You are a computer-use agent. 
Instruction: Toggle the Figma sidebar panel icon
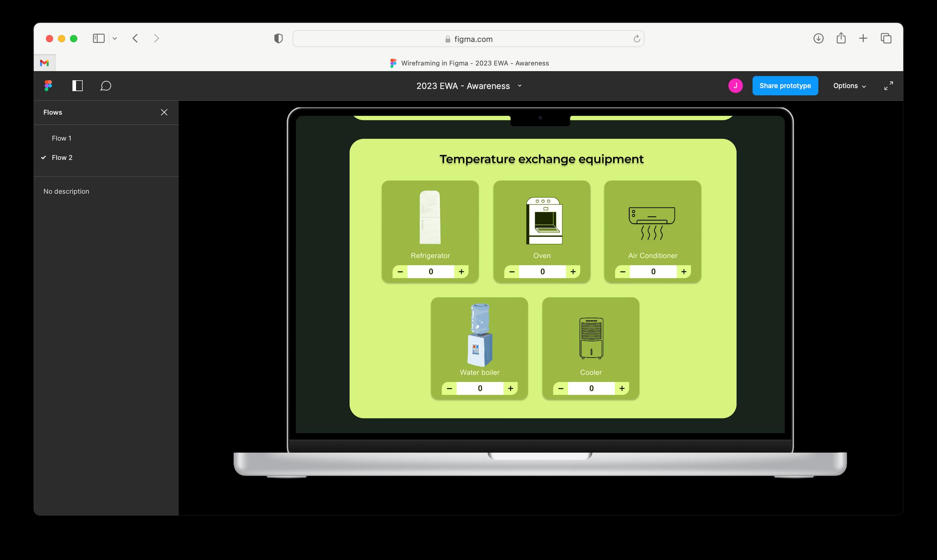pos(77,86)
